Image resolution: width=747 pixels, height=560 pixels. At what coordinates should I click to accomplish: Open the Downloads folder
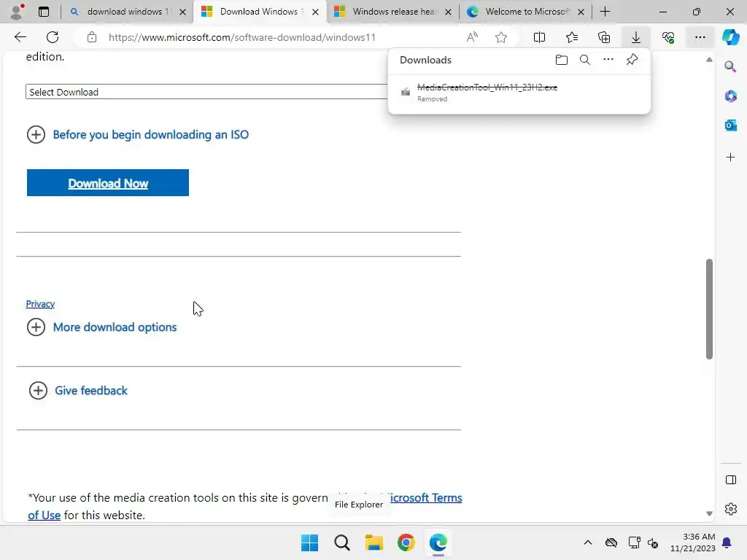[x=562, y=60]
